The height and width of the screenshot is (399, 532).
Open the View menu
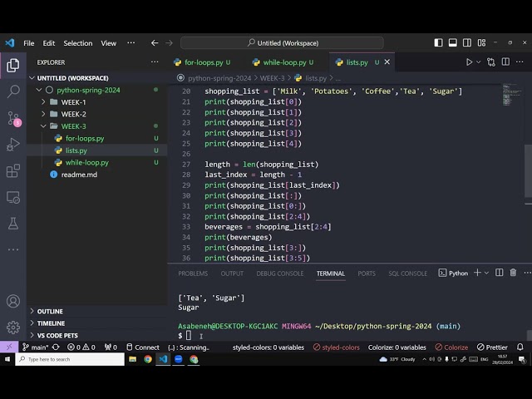pos(108,43)
